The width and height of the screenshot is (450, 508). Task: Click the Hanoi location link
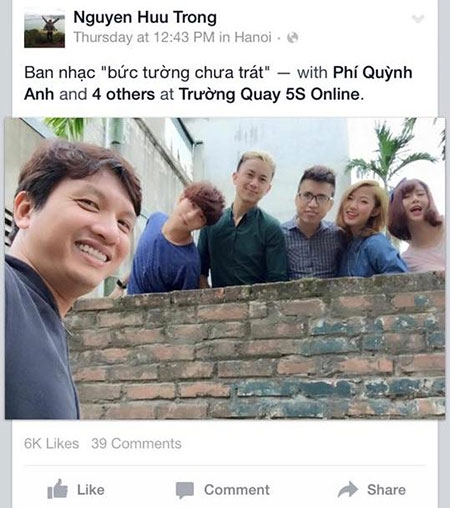(253, 37)
